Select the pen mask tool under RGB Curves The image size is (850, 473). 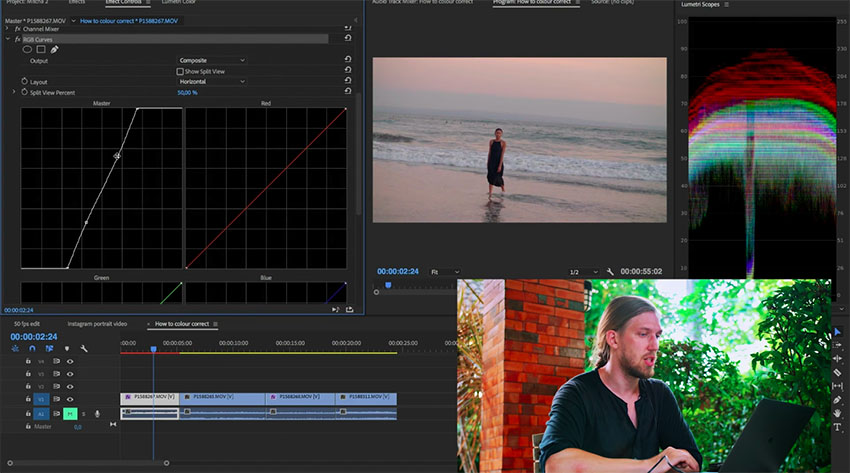pos(54,49)
